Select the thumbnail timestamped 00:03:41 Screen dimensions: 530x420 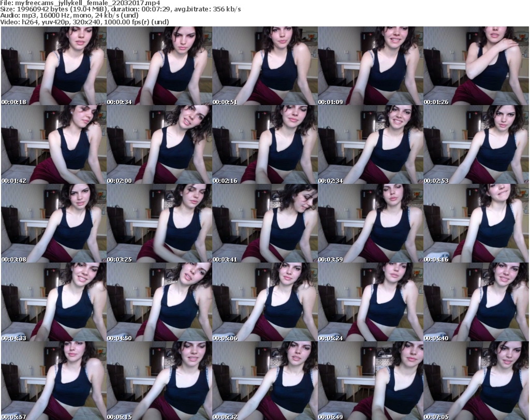[x=265, y=224]
